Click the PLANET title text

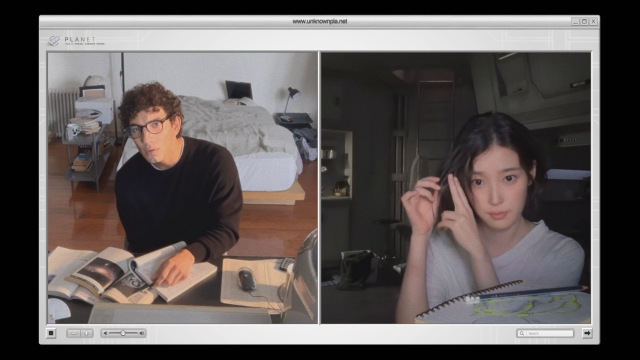click(80, 40)
